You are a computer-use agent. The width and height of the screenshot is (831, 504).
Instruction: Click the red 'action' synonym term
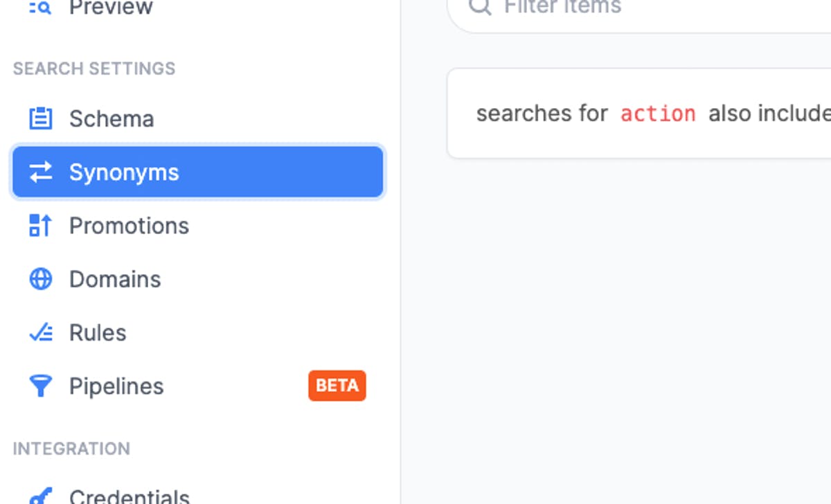point(658,114)
